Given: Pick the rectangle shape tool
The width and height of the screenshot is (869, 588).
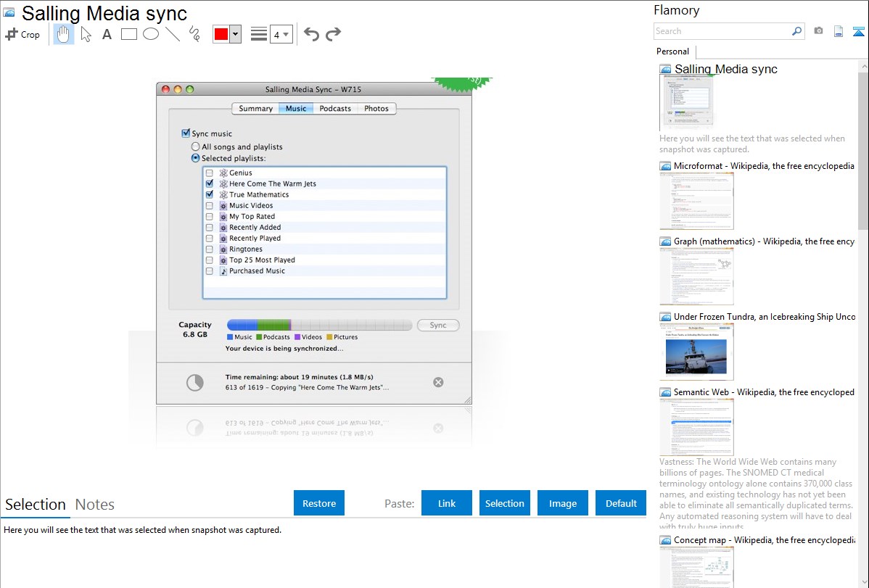Looking at the screenshot, I should point(128,34).
